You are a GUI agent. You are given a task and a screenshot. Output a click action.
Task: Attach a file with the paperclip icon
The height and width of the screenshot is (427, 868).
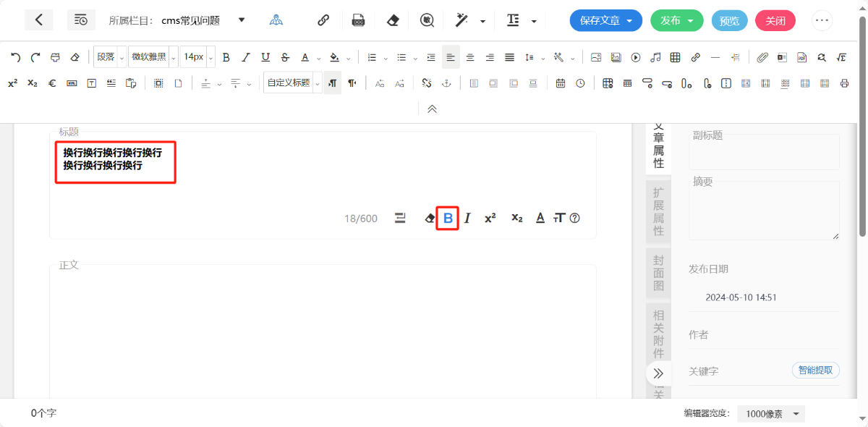tap(762, 57)
